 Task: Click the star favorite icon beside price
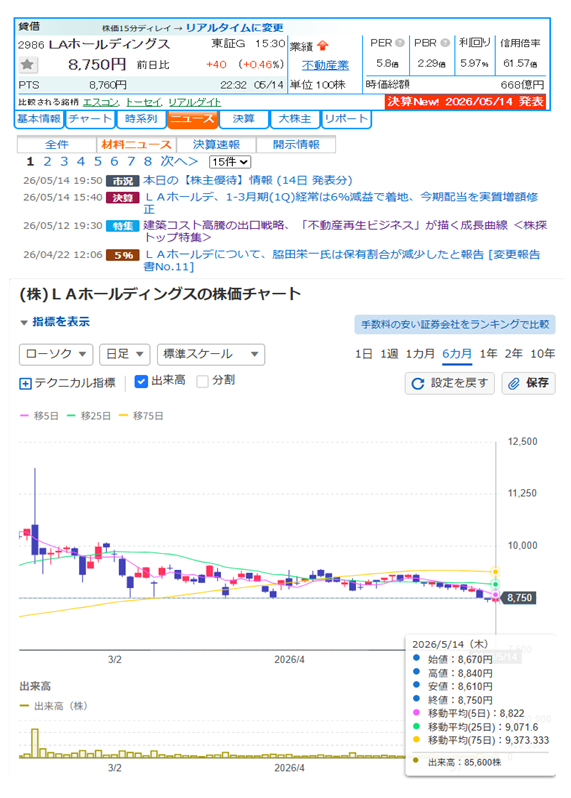tap(27, 65)
